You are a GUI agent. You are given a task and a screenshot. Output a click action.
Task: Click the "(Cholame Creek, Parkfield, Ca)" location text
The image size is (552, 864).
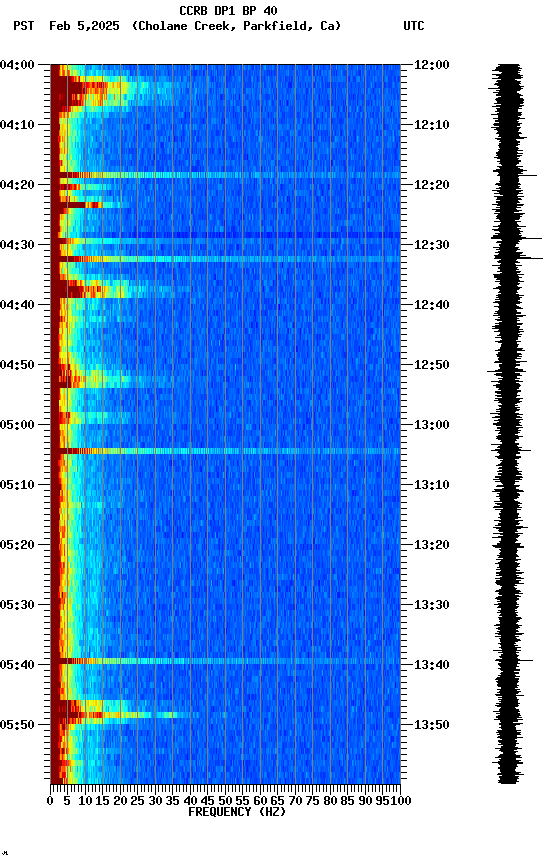coord(236,26)
